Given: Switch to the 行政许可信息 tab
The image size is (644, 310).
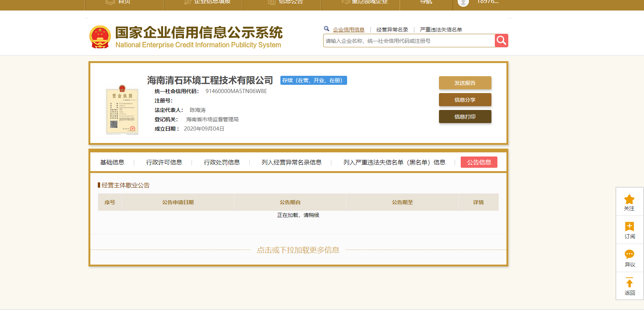Looking at the screenshot, I should click(x=164, y=162).
